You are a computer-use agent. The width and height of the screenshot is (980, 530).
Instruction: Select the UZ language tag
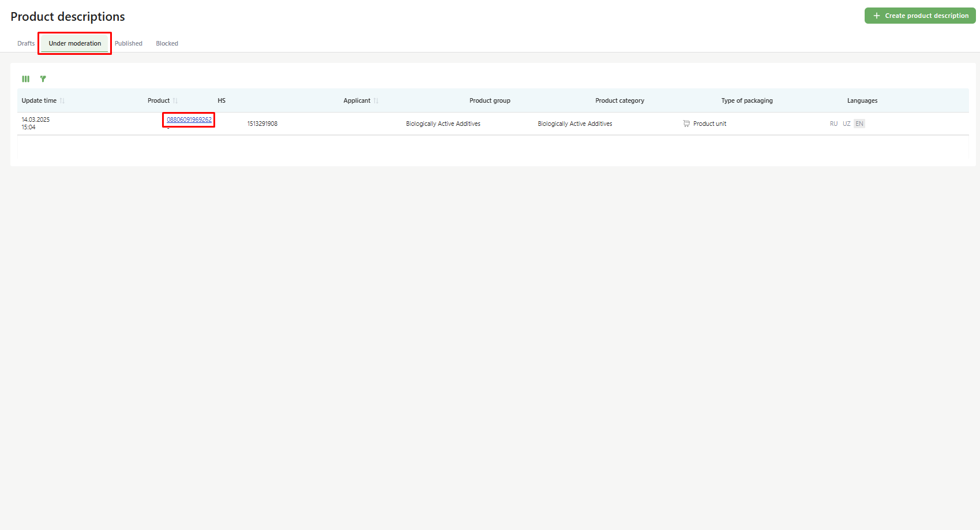[x=846, y=124]
